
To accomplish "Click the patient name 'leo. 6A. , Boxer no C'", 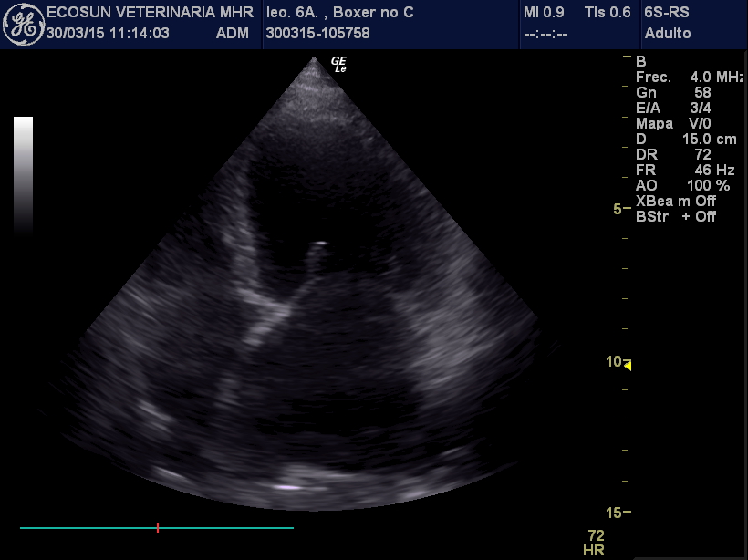I will pyautogui.click(x=339, y=13).
